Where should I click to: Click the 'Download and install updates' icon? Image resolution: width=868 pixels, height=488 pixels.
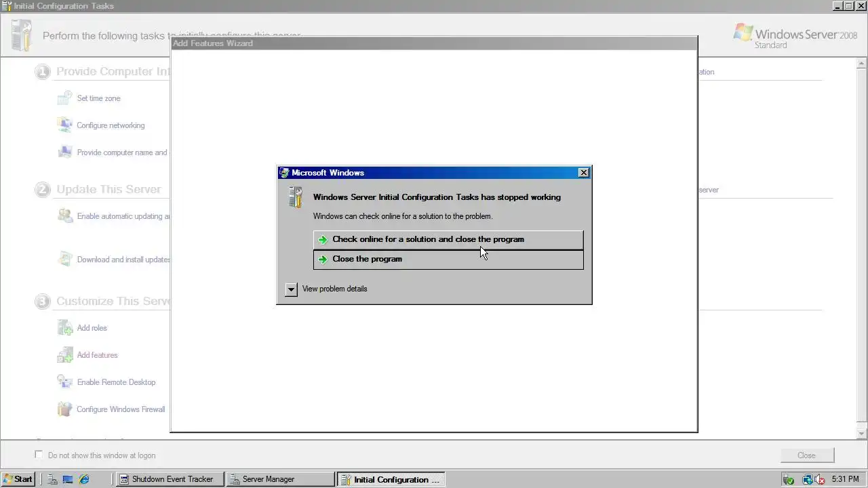coord(64,259)
